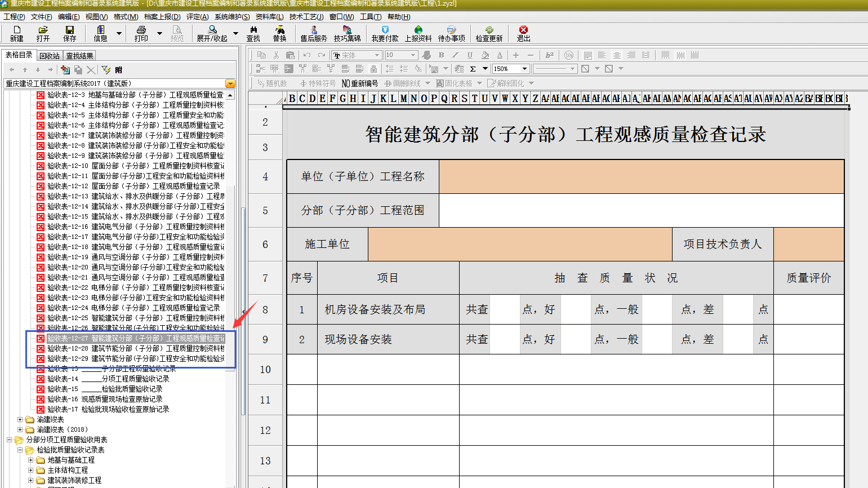Click the paste clipboard icon
868x488 pixels.
click(291, 55)
